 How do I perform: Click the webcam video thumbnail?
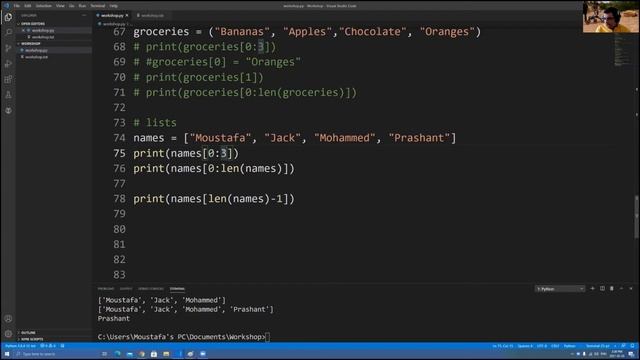(x=611, y=17)
